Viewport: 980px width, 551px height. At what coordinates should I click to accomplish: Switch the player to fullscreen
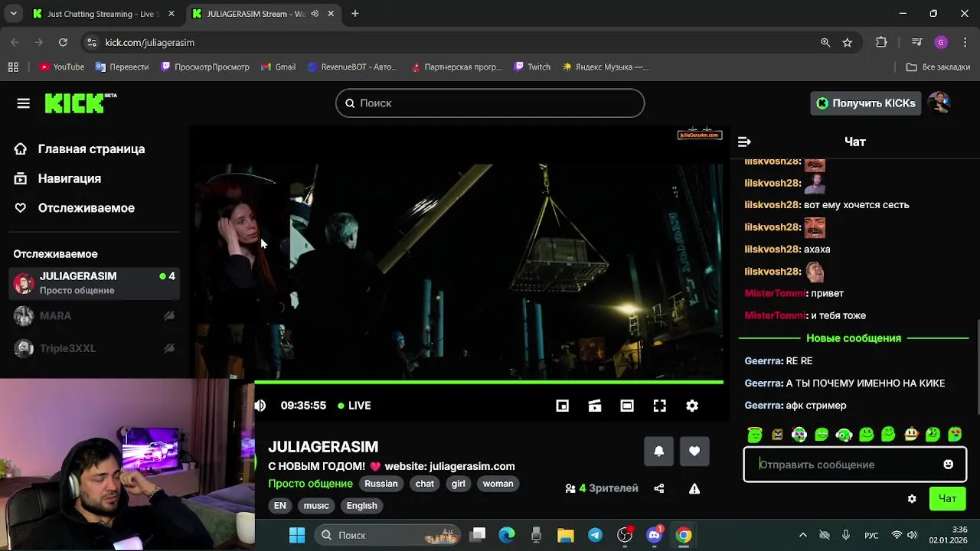click(x=659, y=406)
